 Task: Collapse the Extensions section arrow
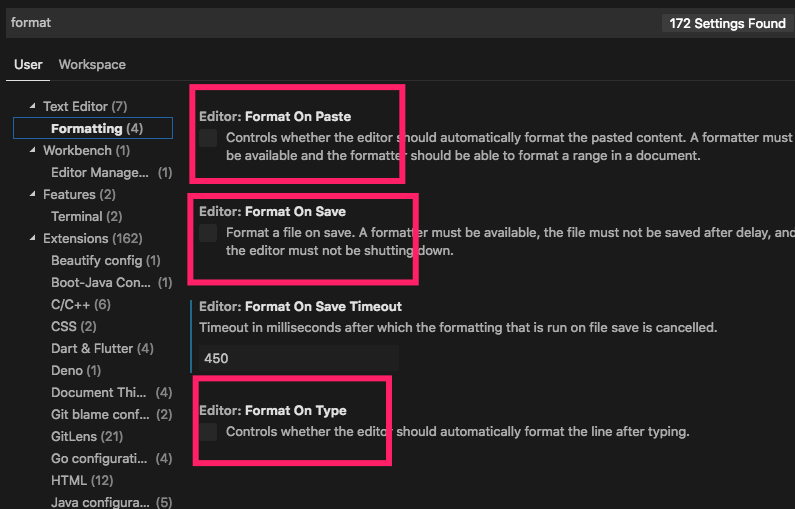(32, 238)
